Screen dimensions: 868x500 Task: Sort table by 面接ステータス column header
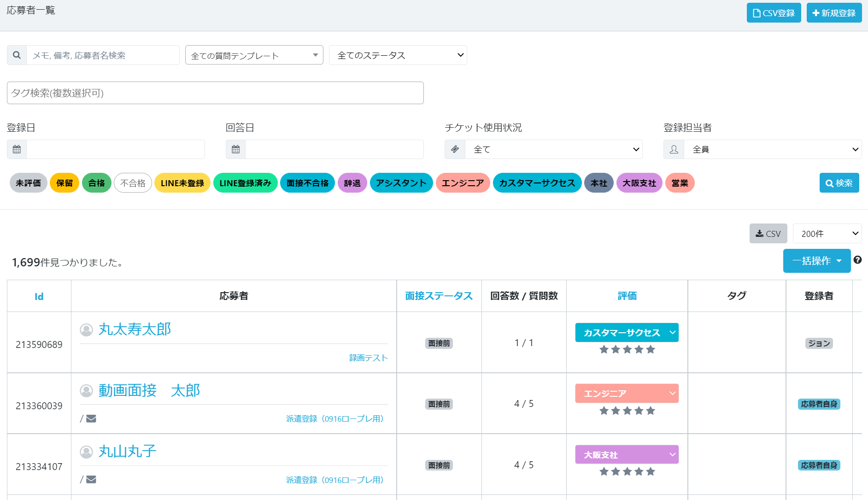pyautogui.click(x=439, y=296)
